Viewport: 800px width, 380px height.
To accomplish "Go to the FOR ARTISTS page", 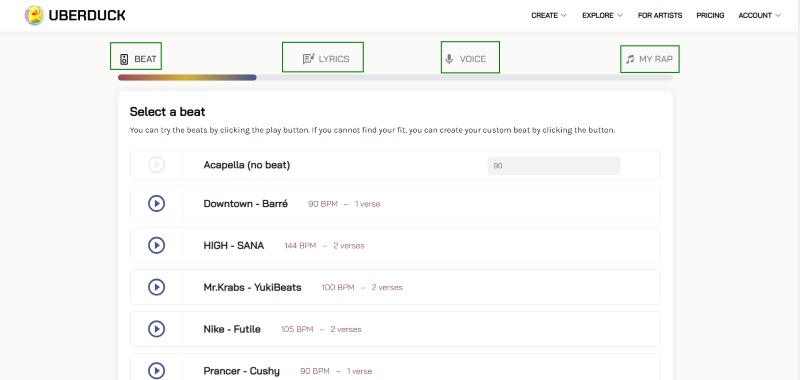I will click(660, 15).
